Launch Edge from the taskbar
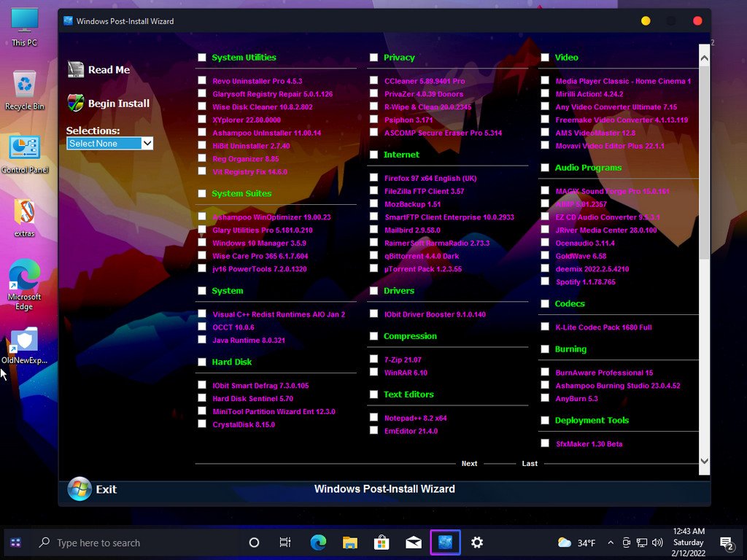Viewport: 747px width, 560px height. (318, 542)
